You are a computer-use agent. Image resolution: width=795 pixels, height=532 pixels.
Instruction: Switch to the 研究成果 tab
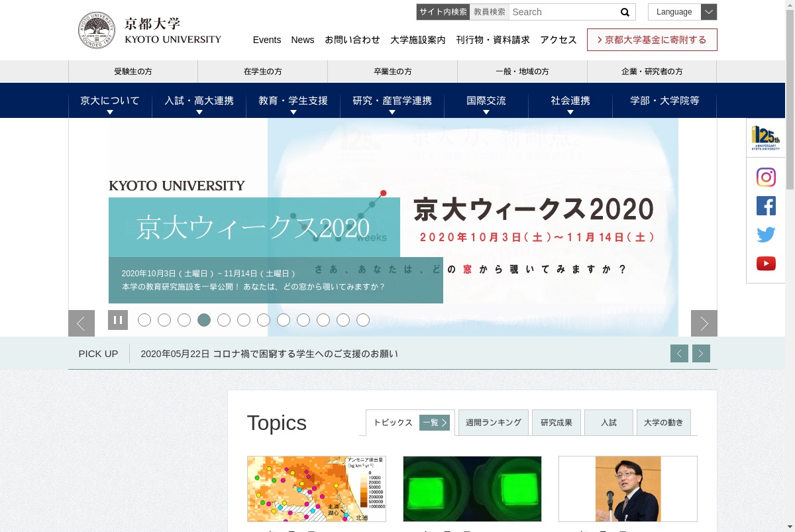[556, 423]
